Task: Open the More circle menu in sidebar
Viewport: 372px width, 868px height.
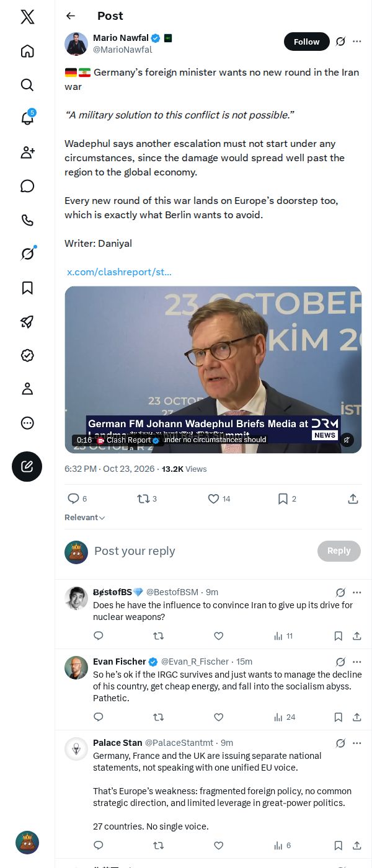Action: coord(27,423)
